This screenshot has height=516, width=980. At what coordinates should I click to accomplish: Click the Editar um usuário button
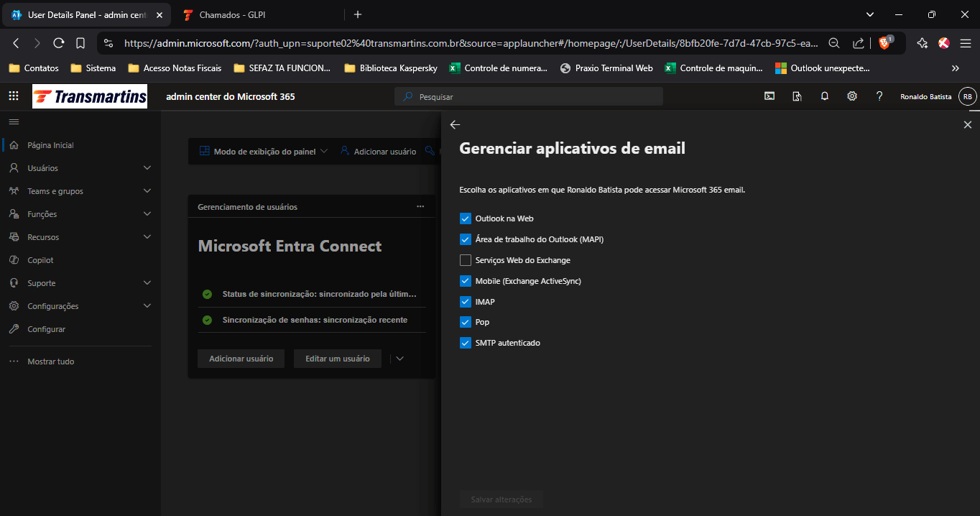338,359
